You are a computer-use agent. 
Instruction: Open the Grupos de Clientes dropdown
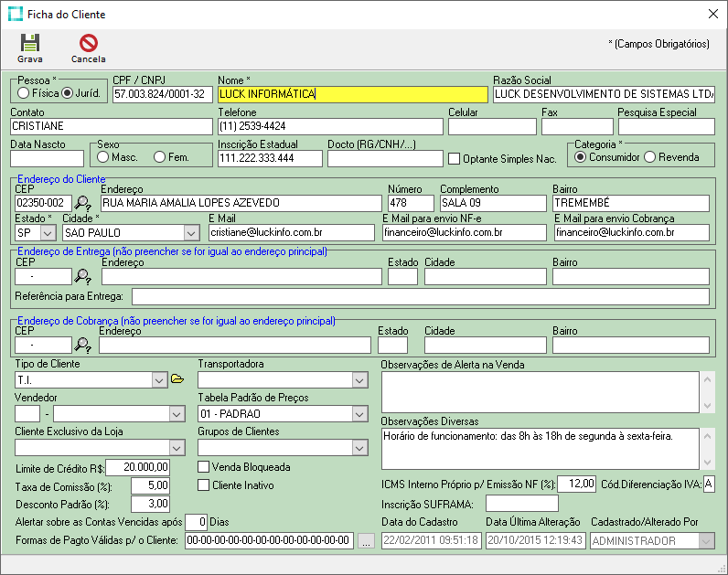pos(359,447)
